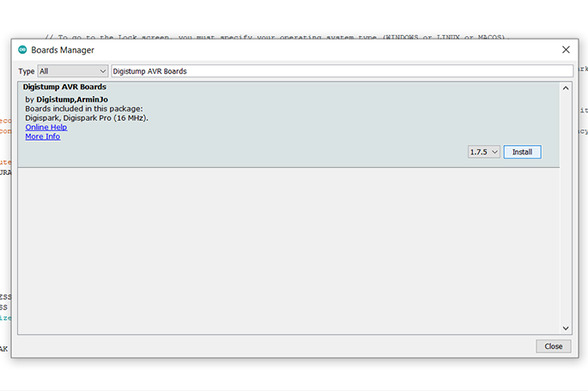
Task: Click the Boards Manager title text
Action: [x=63, y=51]
